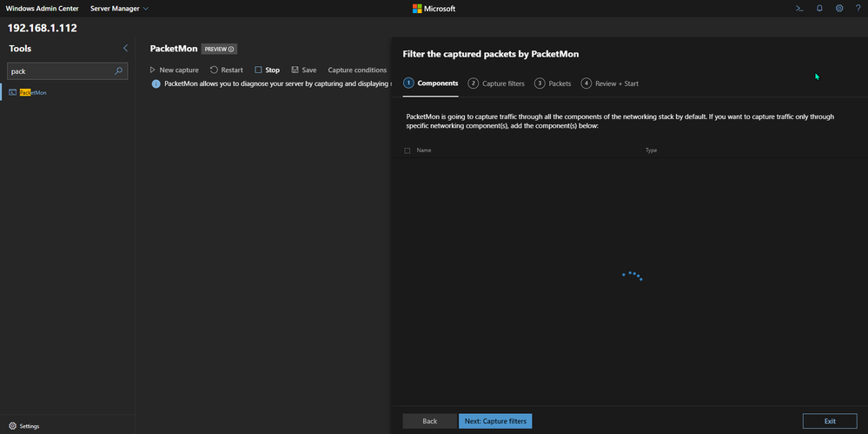Open the PowerShell console icon

799,9
